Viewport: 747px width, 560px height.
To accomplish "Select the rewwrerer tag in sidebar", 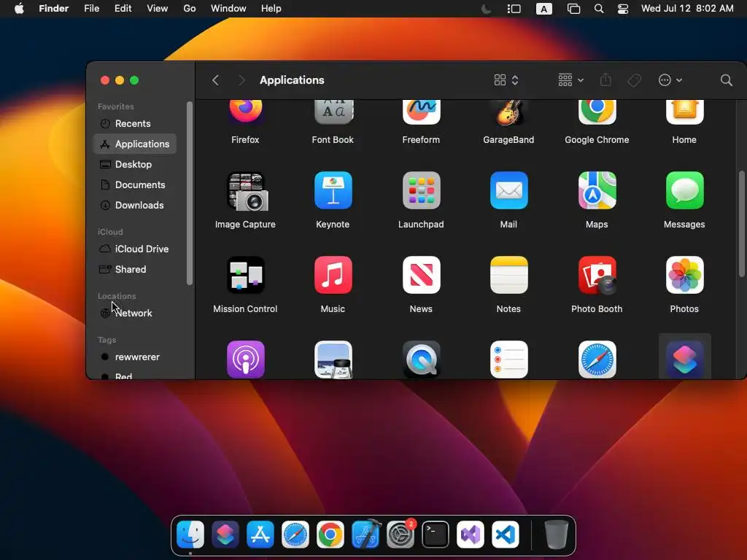I will [135, 357].
